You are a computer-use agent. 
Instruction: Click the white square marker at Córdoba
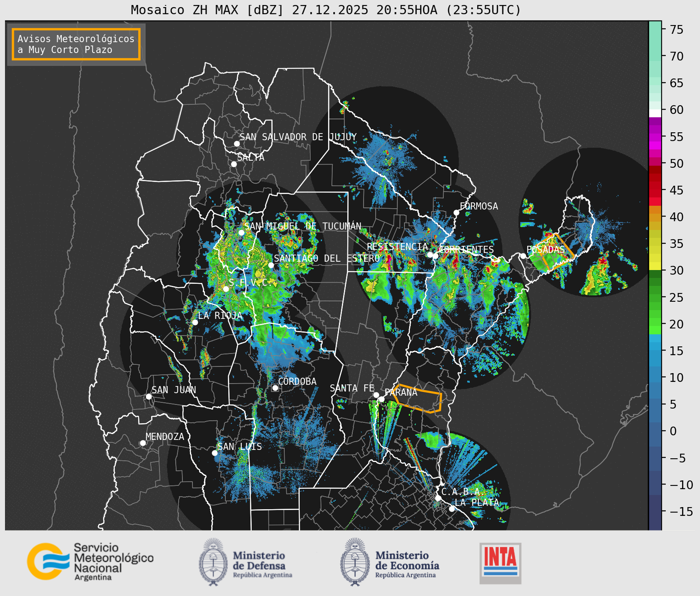(x=275, y=388)
